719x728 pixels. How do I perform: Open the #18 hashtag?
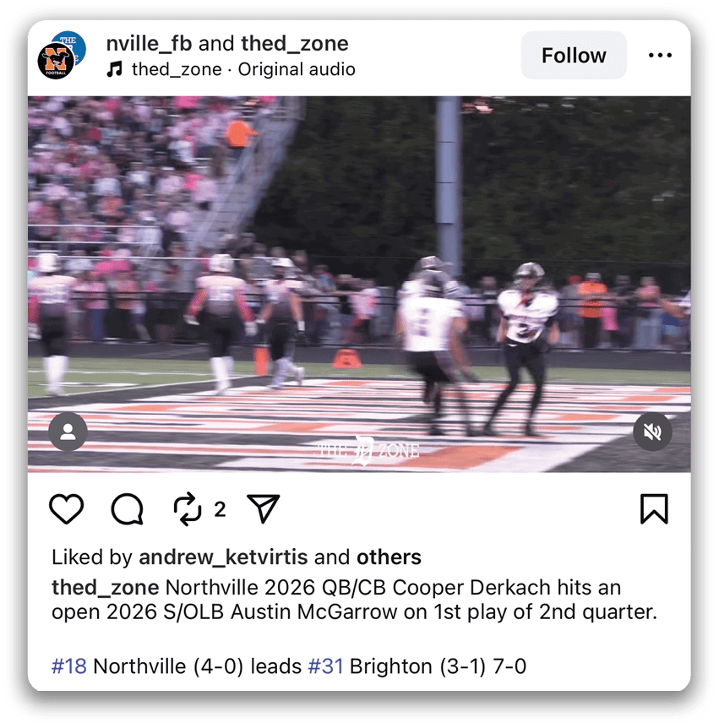pos(69,666)
